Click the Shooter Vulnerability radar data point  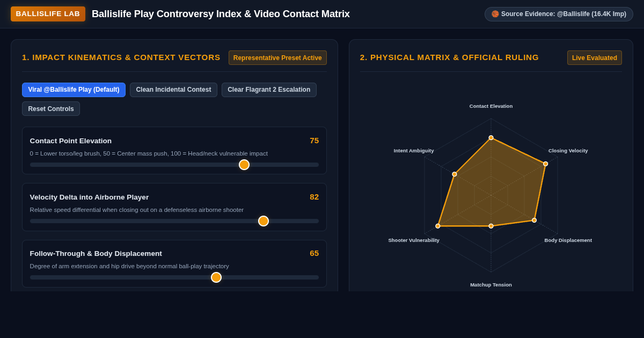coord(438,226)
